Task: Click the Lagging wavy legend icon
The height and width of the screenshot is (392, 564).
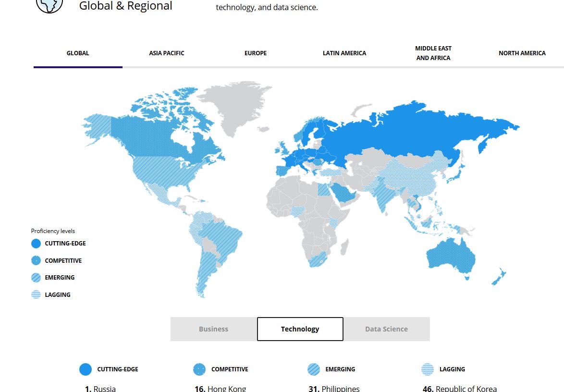Action: pos(36,294)
